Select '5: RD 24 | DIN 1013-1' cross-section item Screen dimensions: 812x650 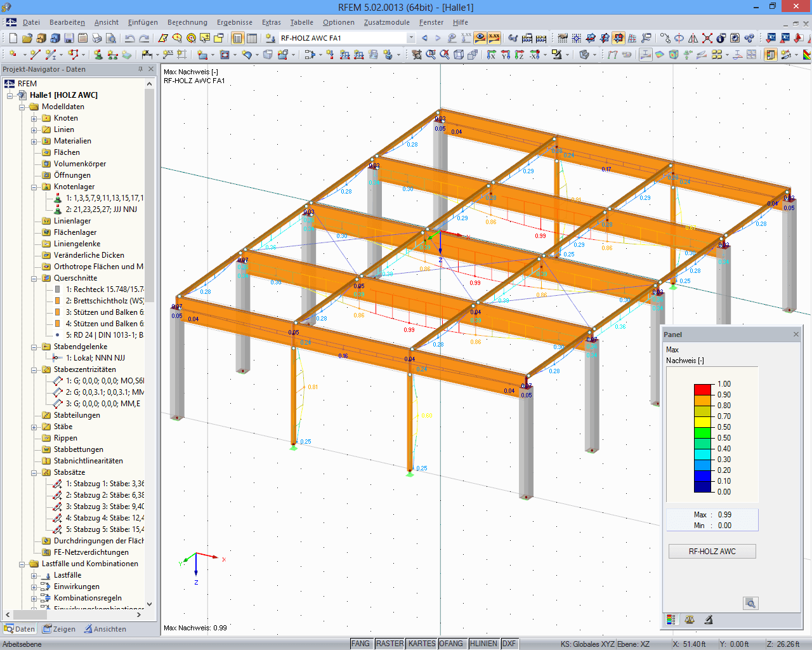tap(105, 335)
